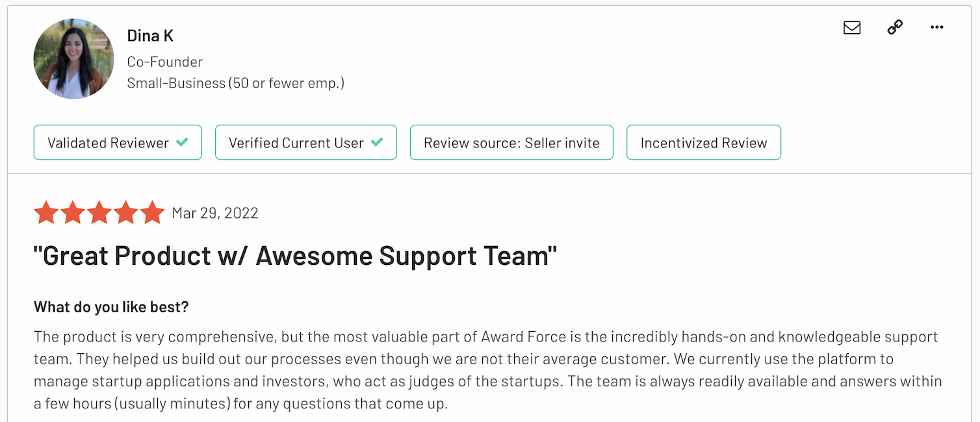
Task: Click the What do you like best? heading
Action: coord(110,306)
